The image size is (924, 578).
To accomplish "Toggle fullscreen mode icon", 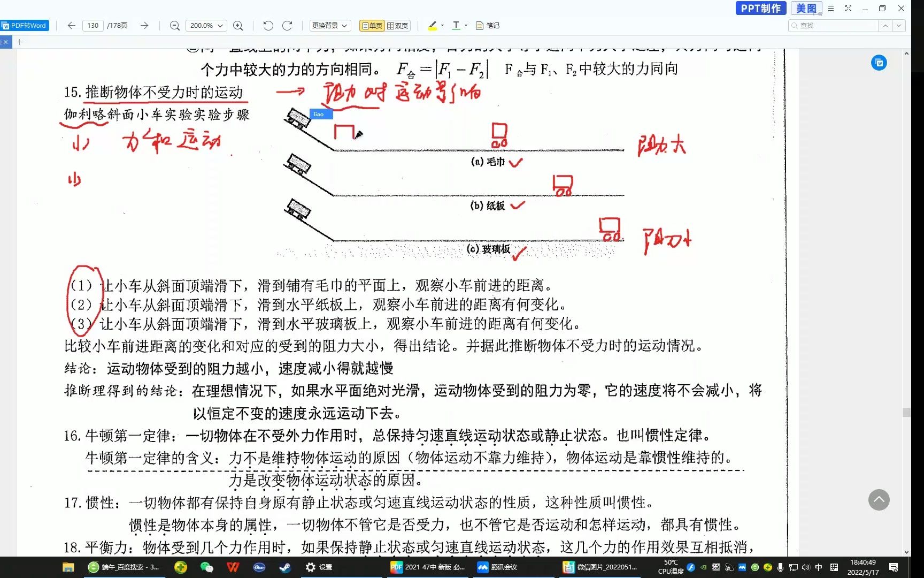I will coord(848,9).
